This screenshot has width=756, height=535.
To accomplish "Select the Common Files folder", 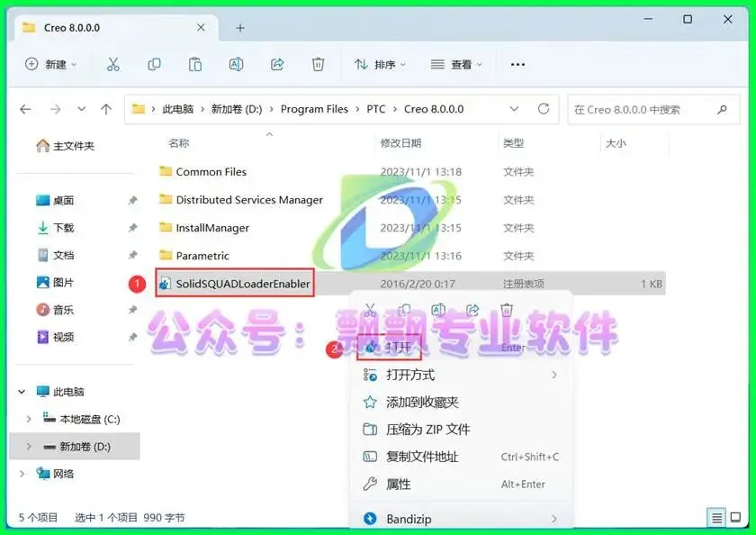I will (211, 172).
